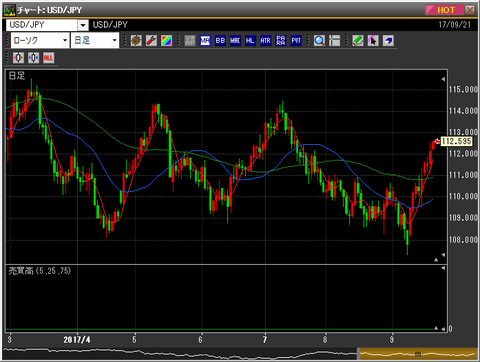Screen dimensions: 480x362
Task: Select the green pencil drawing tool
Action: 358,41
